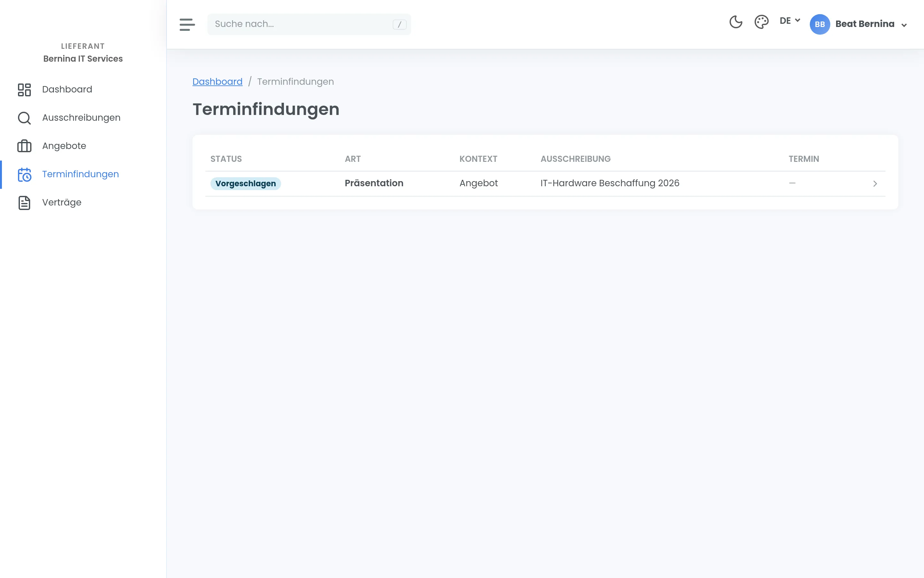Click the Bernina IT Services supplier name

[x=83, y=59]
